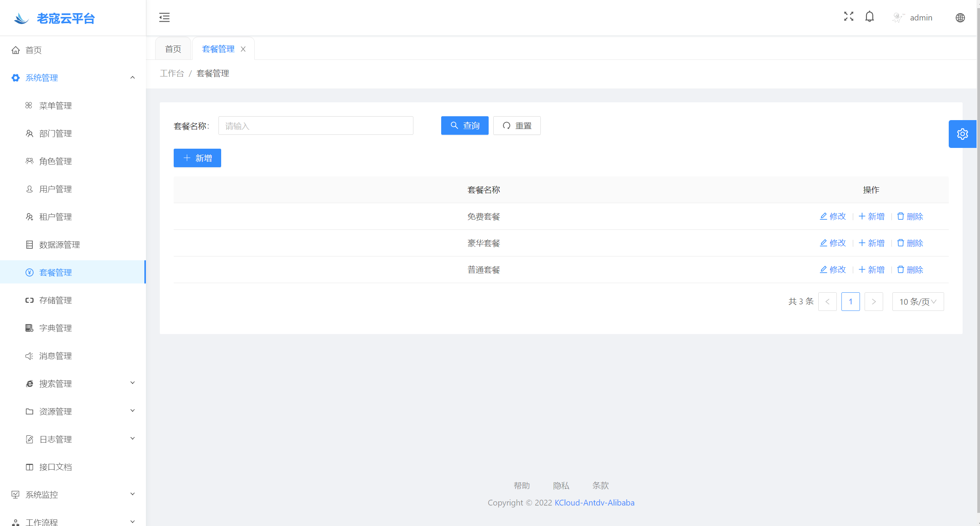Open the blue settings gear panel
Image resolution: width=980 pixels, height=526 pixels.
962,134
